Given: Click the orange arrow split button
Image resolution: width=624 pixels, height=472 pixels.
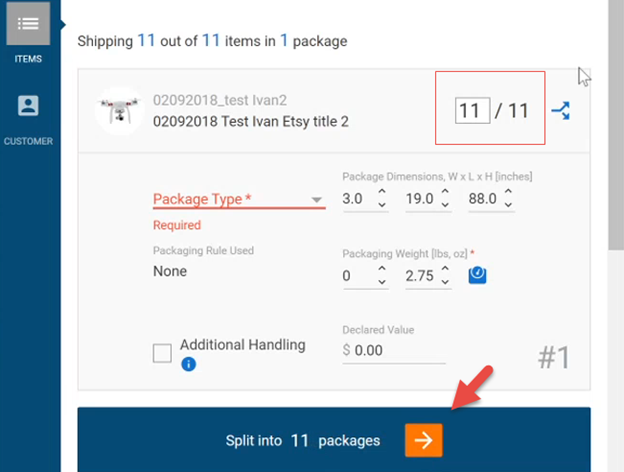Looking at the screenshot, I should [423, 440].
